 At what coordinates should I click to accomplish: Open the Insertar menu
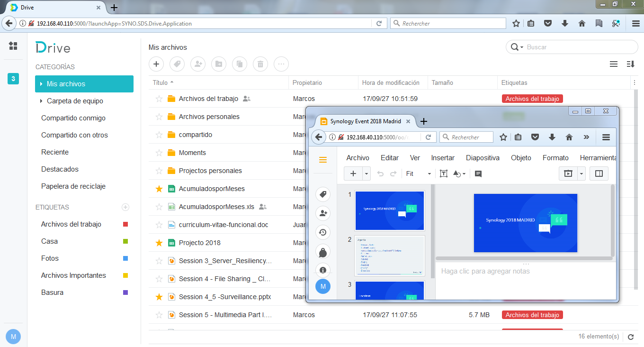[443, 158]
